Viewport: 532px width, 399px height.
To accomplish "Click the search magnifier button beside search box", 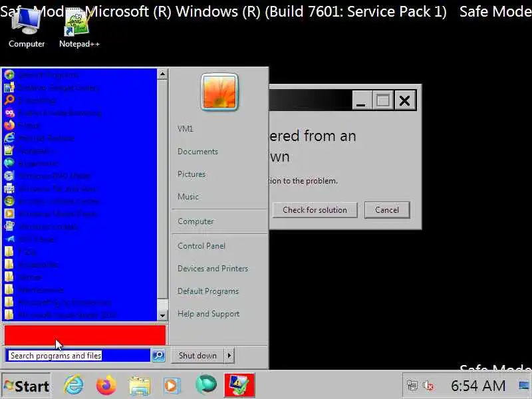I will pos(158,356).
